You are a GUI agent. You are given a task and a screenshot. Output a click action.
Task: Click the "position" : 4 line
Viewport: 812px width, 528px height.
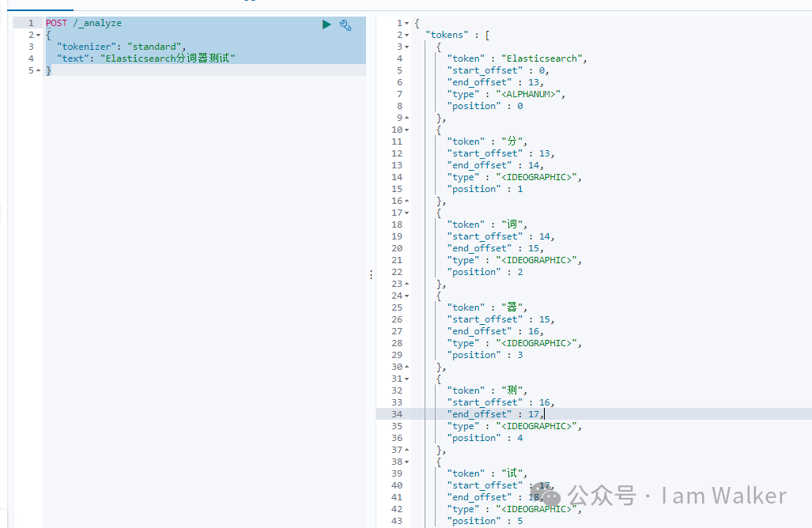pos(485,438)
